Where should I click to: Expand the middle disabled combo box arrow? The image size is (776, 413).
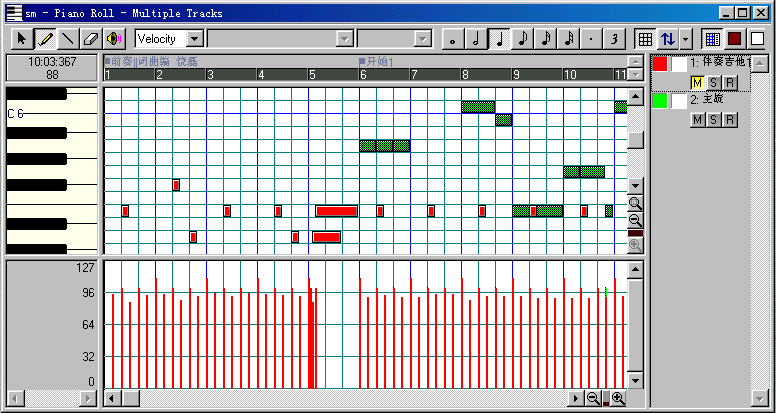(345, 39)
